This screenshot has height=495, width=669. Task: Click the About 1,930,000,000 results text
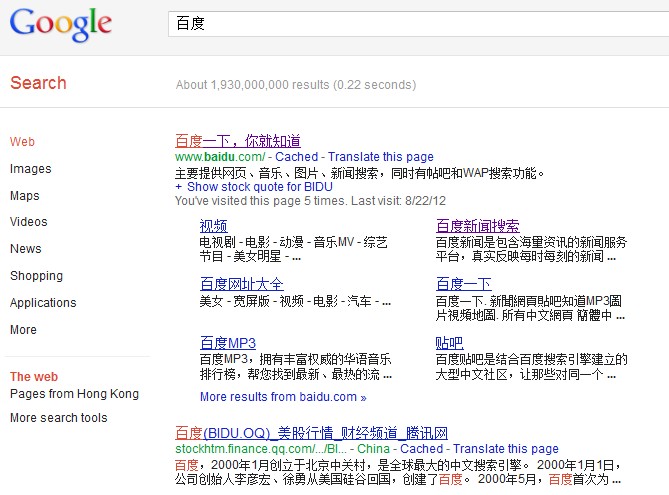pos(296,84)
